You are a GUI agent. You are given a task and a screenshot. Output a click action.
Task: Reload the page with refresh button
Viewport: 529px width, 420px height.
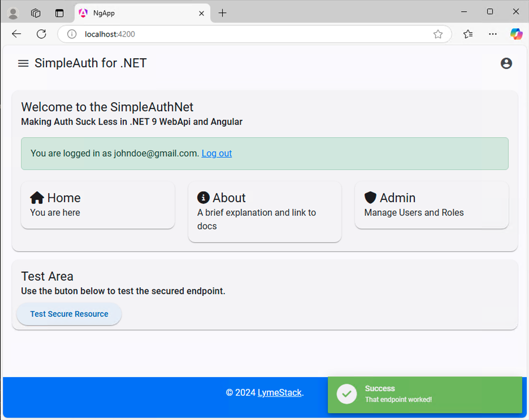point(41,34)
